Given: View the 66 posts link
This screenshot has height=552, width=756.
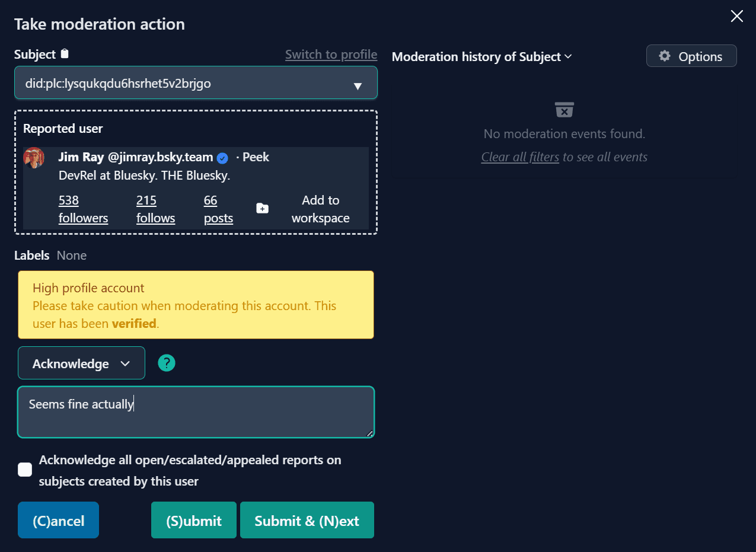Looking at the screenshot, I should click(x=218, y=209).
